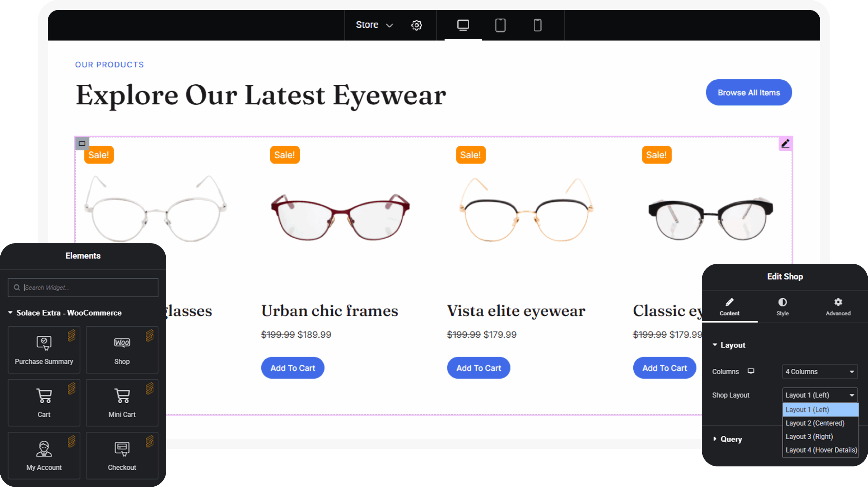Switch to desktop preview mode
This screenshot has height=487, width=868.
coord(463,25)
